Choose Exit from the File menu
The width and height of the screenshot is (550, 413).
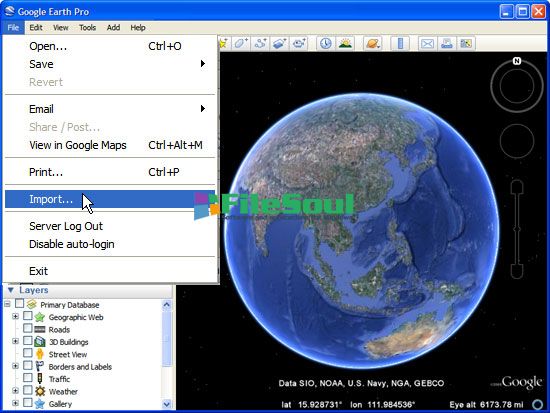[x=110, y=271]
